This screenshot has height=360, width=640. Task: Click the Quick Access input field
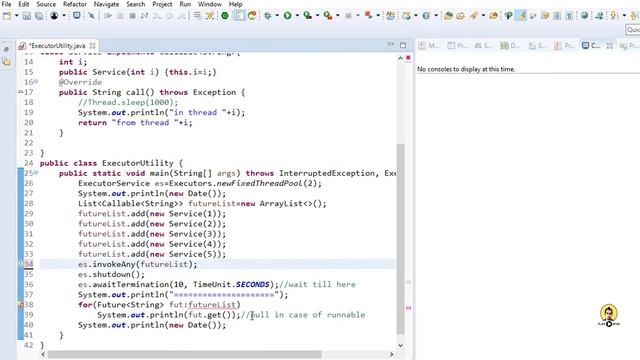click(633, 30)
